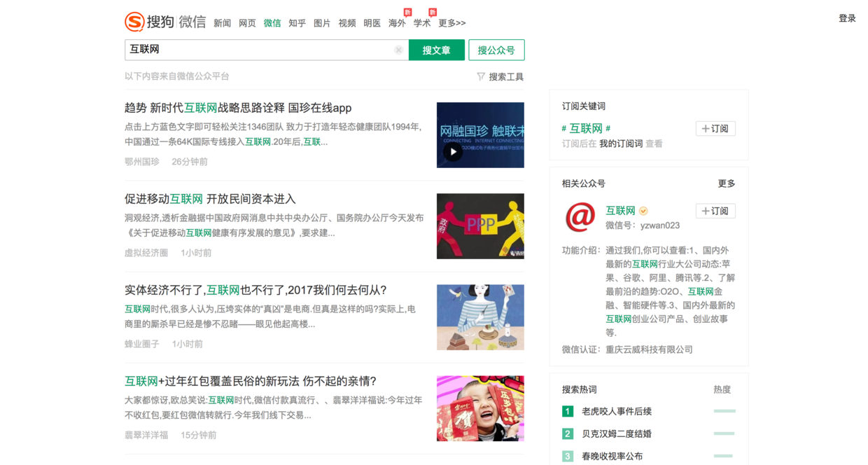868x465 pixels.
Task: Click the rank 3 badge in 搜索热词
Action: (568, 456)
